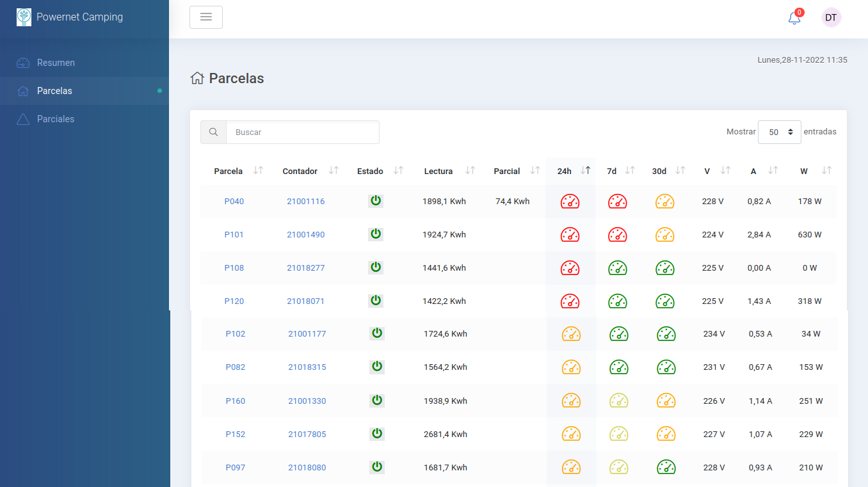This screenshot has width=868, height=487.
Task: Toggle the power state of parcel P040
Action: click(x=376, y=201)
